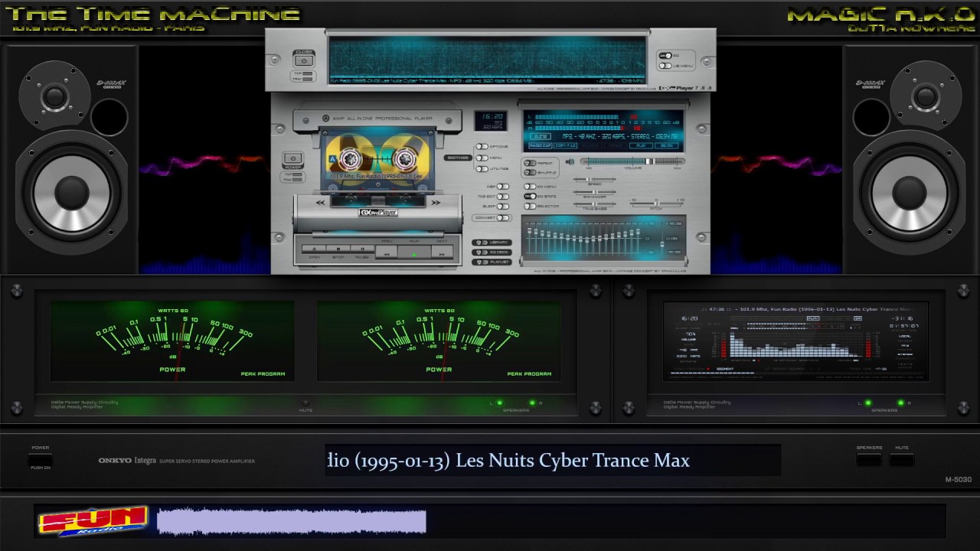980x551 pixels.
Task: Click the Mute button on Onkyo amplifier
Action: click(x=902, y=459)
